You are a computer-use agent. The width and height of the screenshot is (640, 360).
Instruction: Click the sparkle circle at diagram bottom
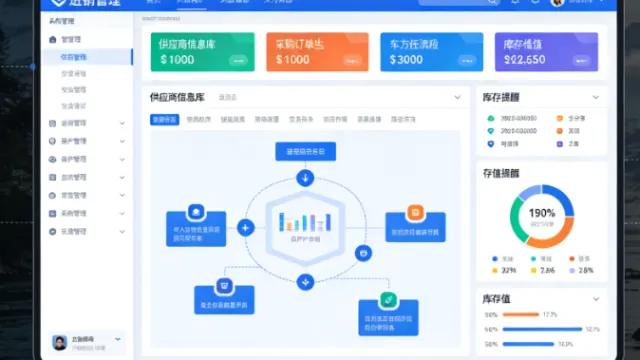pos(305,282)
